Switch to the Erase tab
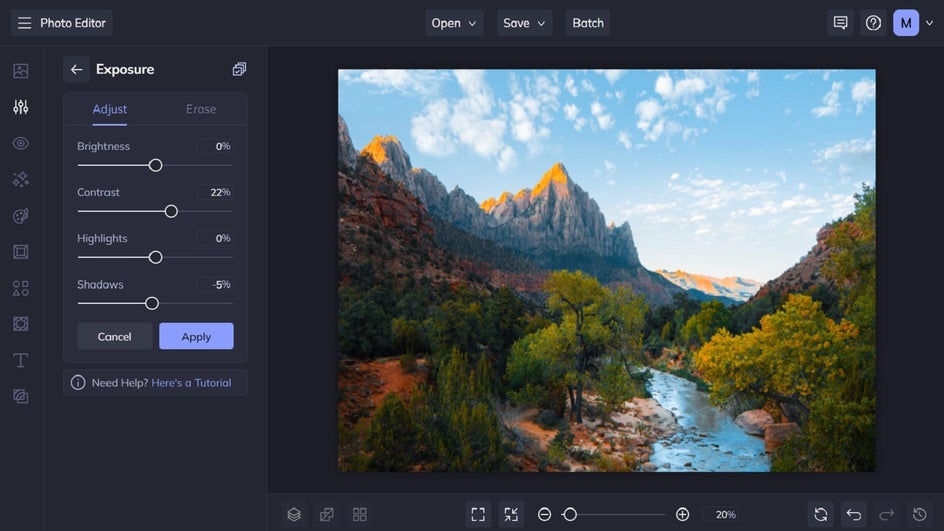Image resolution: width=944 pixels, height=531 pixels. point(200,109)
